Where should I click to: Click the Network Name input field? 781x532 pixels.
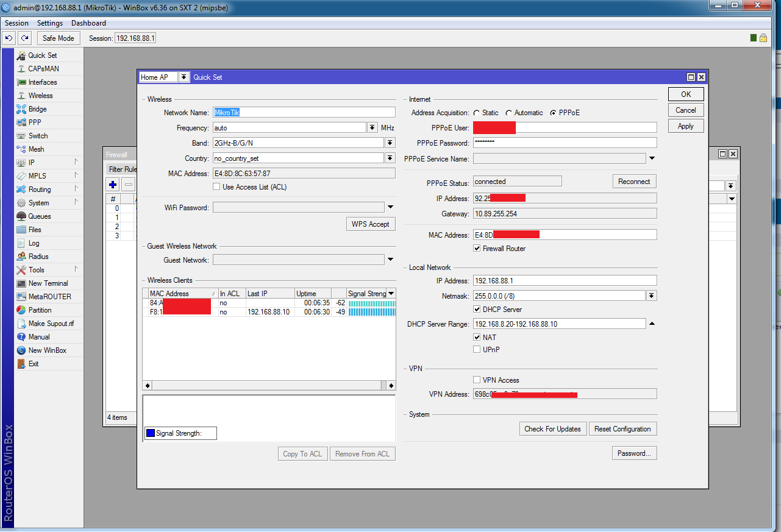304,112
